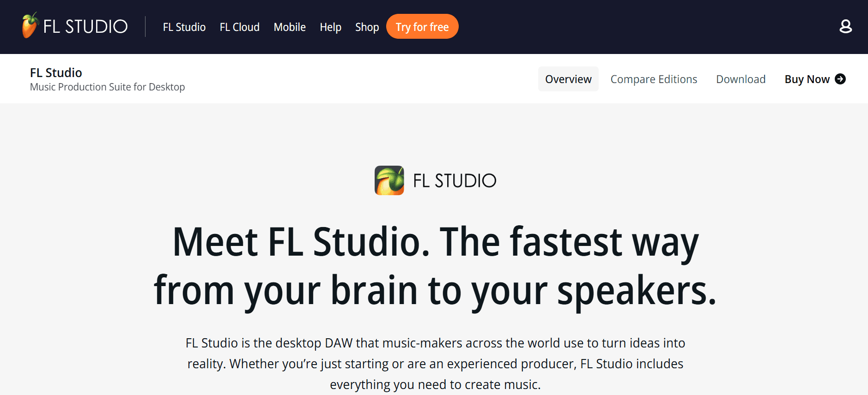Open the Help menu
Image resolution: width=868 pixels, height=395 pixels.
coord(331,27)
